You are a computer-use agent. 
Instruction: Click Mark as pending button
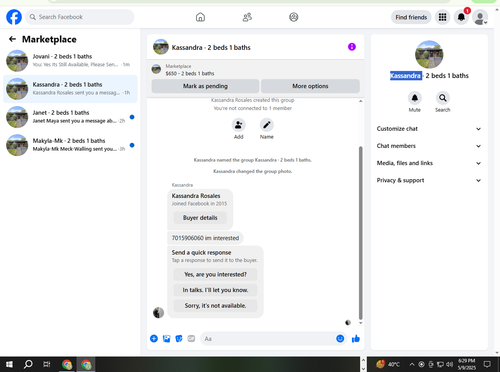pos(205,86)
